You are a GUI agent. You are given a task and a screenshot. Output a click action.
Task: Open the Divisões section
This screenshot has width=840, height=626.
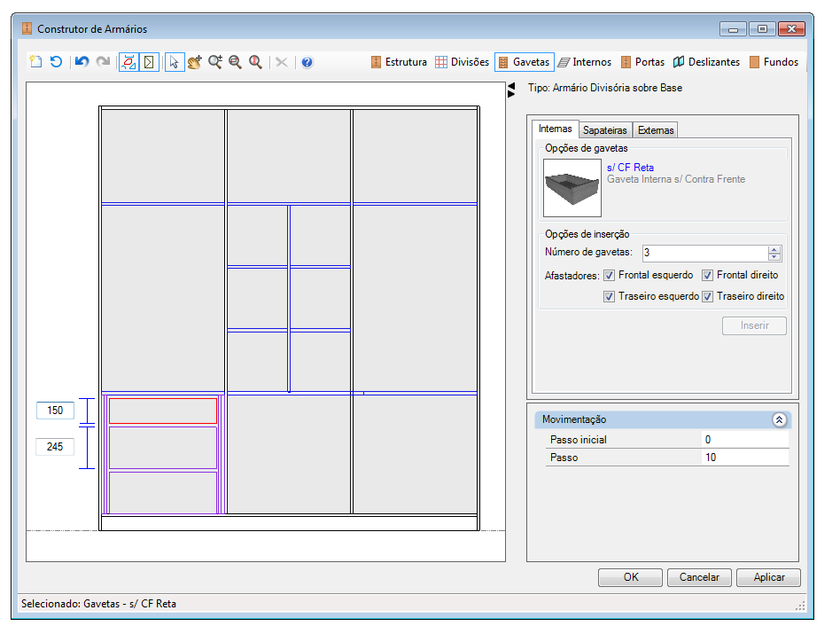[462, 62]
